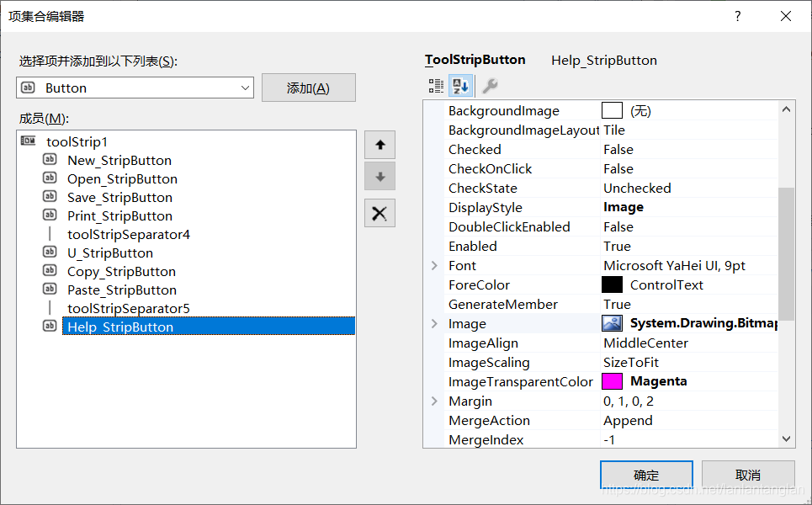Select toolStrip1 in members list
The image size is (812, 505).
[77, 141]
